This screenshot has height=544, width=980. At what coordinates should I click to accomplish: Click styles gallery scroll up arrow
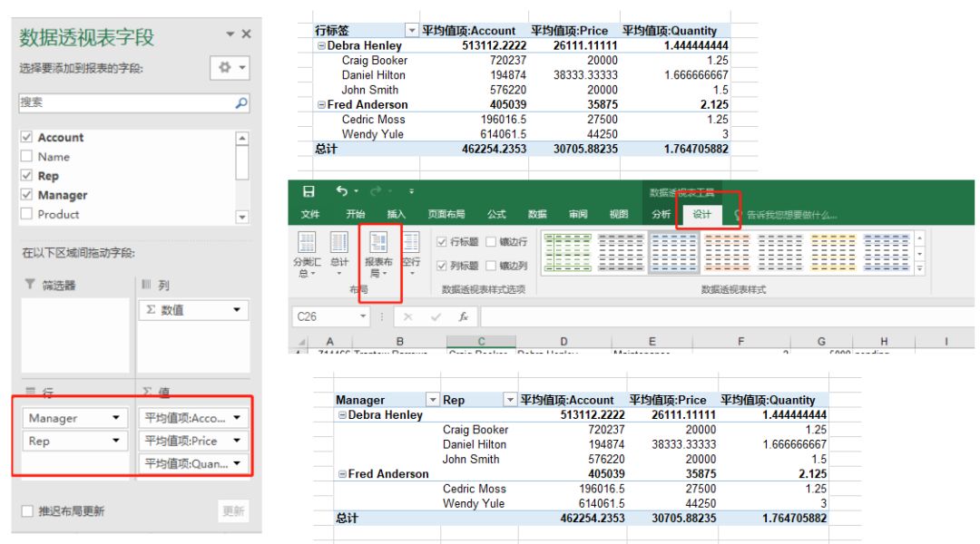point(919,238)
